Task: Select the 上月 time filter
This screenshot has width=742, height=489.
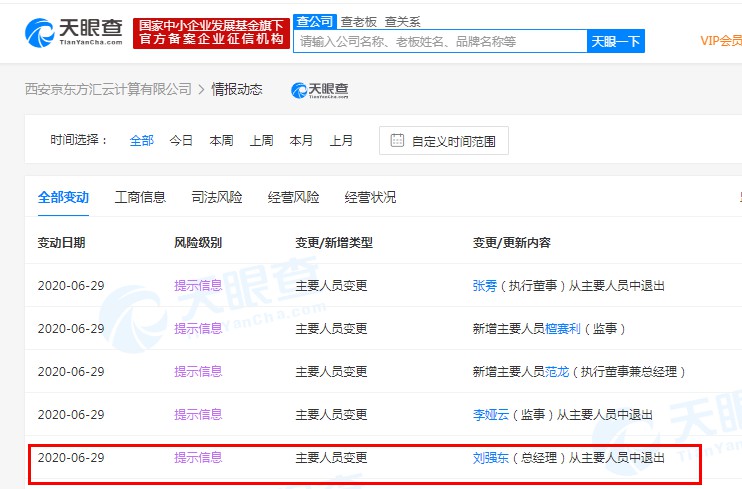Action: 341,141
